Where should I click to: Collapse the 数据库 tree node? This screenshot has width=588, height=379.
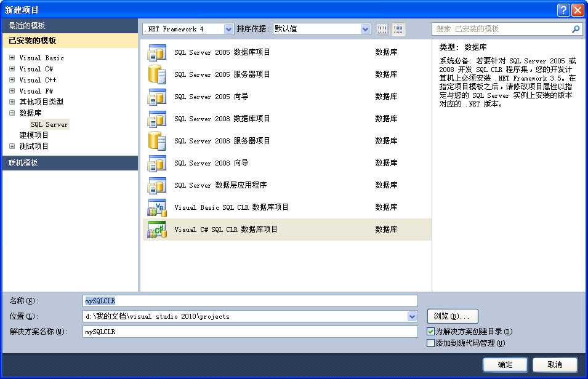point(12,113)
